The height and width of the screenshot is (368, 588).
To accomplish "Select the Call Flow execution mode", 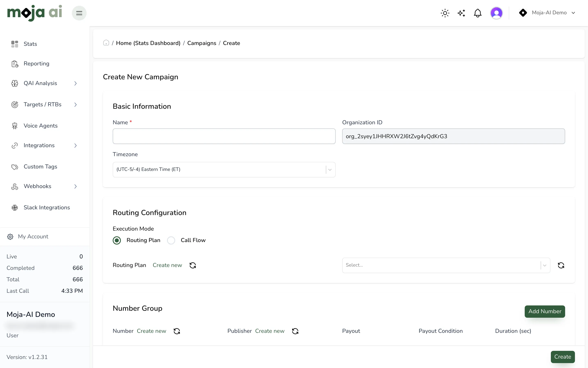I will click(x=171, y=240).
